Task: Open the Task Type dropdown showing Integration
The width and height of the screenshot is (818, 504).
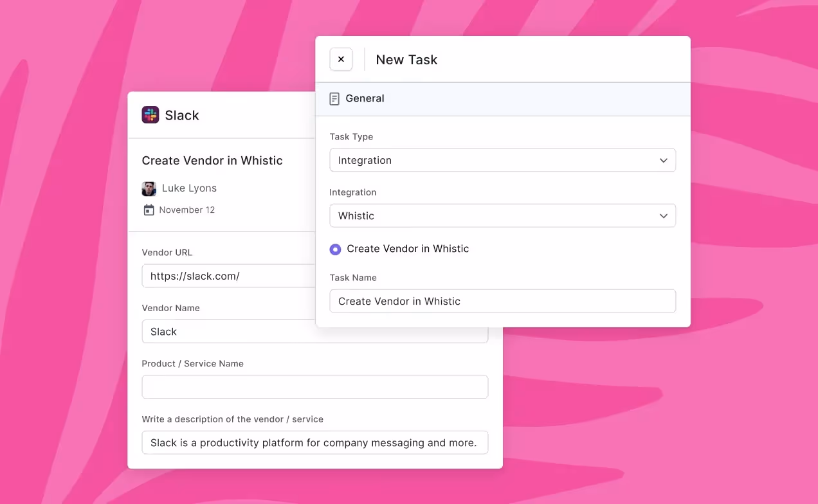Action: pos(502,160)
